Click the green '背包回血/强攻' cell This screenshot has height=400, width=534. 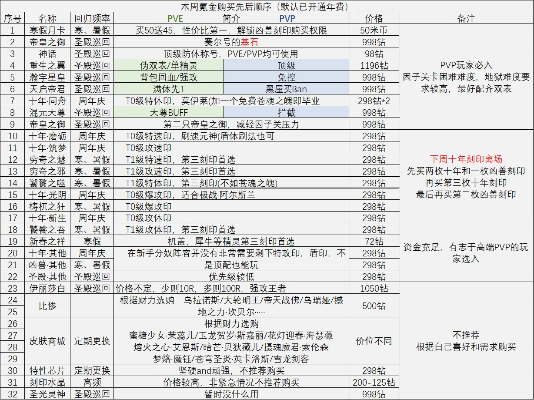(169, 77)
